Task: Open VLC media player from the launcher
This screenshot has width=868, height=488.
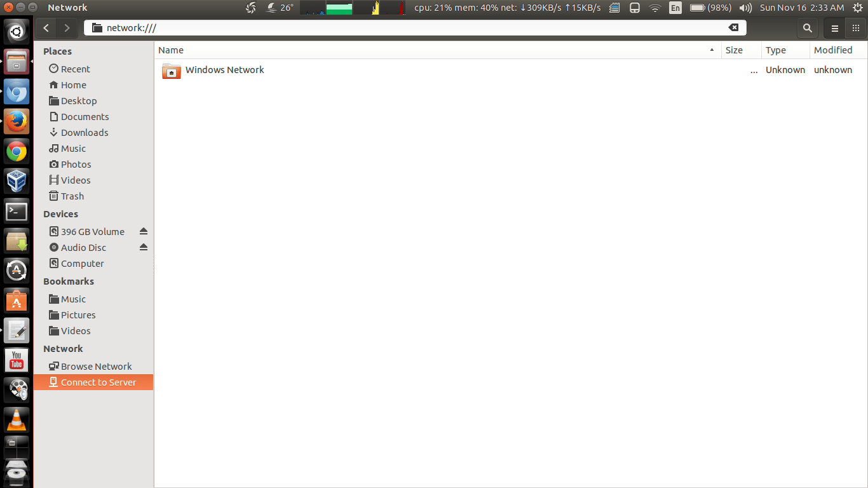Action: (x=17, y=420)
